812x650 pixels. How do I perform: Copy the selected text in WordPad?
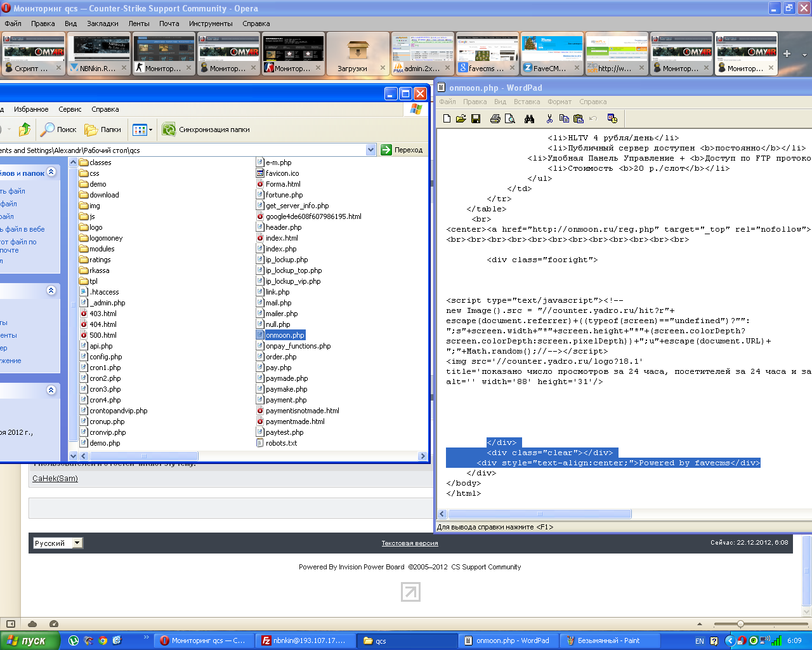pyautogui.click(x=564, y=119)
